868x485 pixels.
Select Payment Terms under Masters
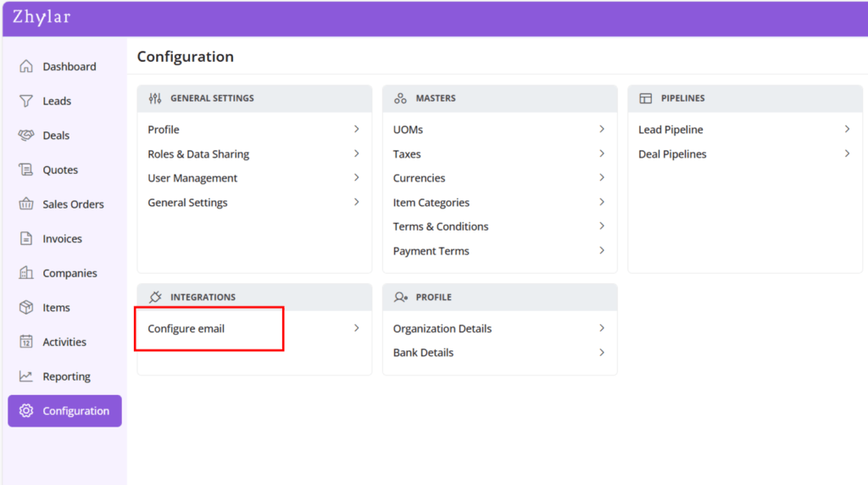click(x=431, y=251)
